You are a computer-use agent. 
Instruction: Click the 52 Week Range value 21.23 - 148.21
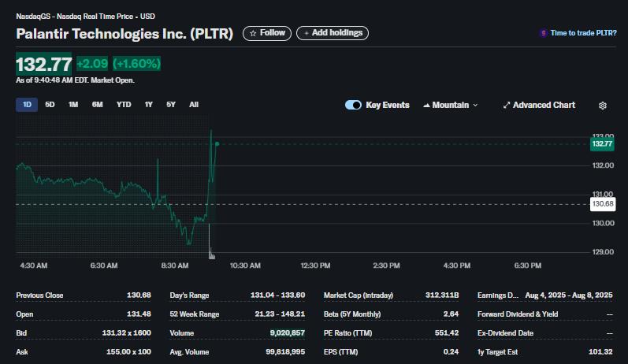(x=280, y=314)
